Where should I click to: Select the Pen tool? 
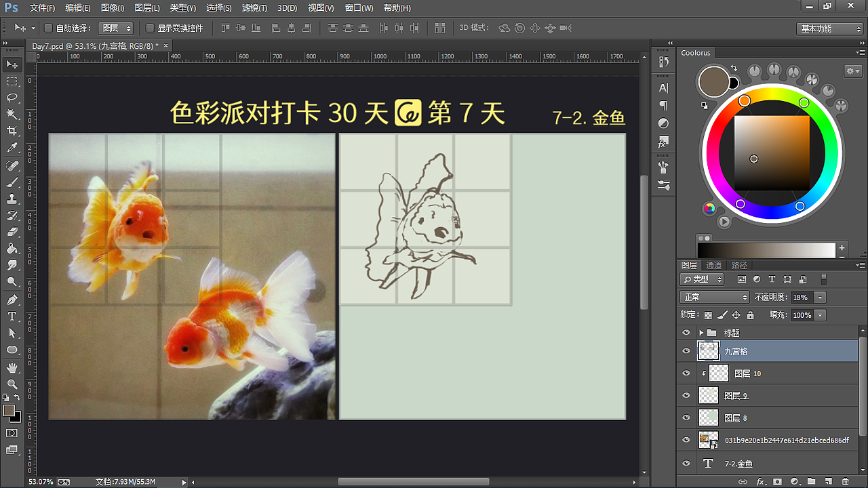pyautogui.click(x=12, y=300)
